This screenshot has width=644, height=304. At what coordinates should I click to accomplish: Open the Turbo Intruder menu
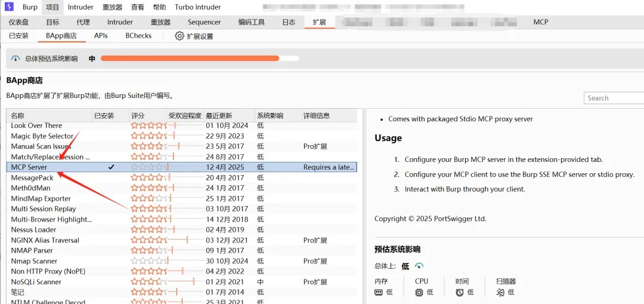(197, 7)
